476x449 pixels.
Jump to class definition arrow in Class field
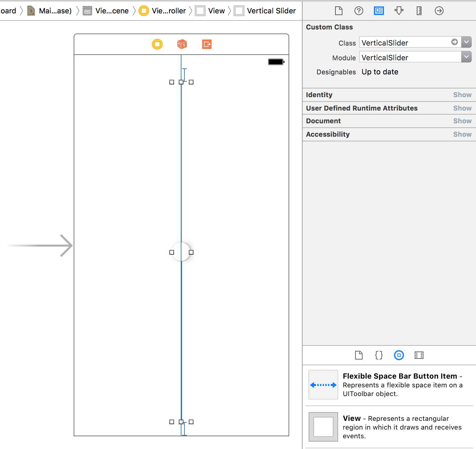click(x=454, y=42)
